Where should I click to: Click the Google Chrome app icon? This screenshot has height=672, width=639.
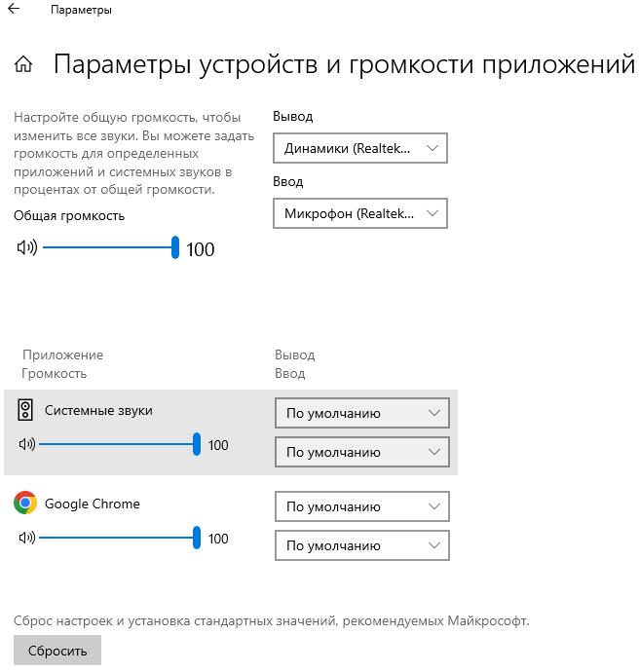tap(25, 504)
